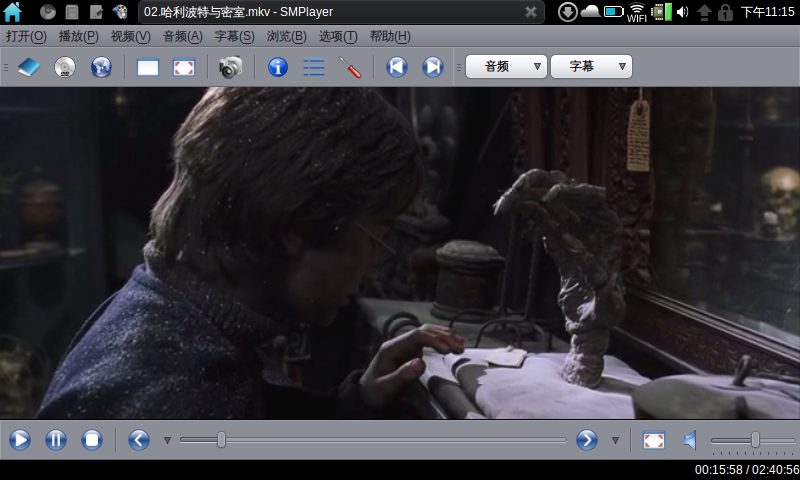Expand the forward options arrow

coord(615,440)
